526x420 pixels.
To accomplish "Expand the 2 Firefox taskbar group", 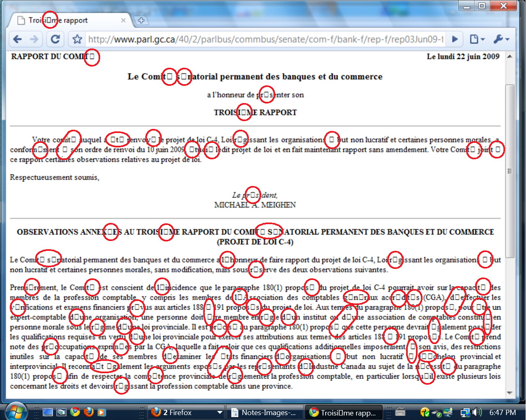I will [x=186, y=412].
